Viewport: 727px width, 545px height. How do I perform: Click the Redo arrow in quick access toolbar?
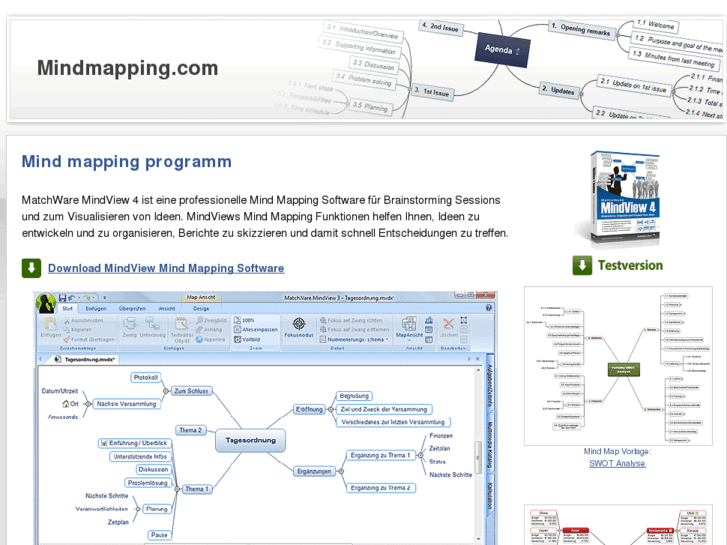click(87, 297)
